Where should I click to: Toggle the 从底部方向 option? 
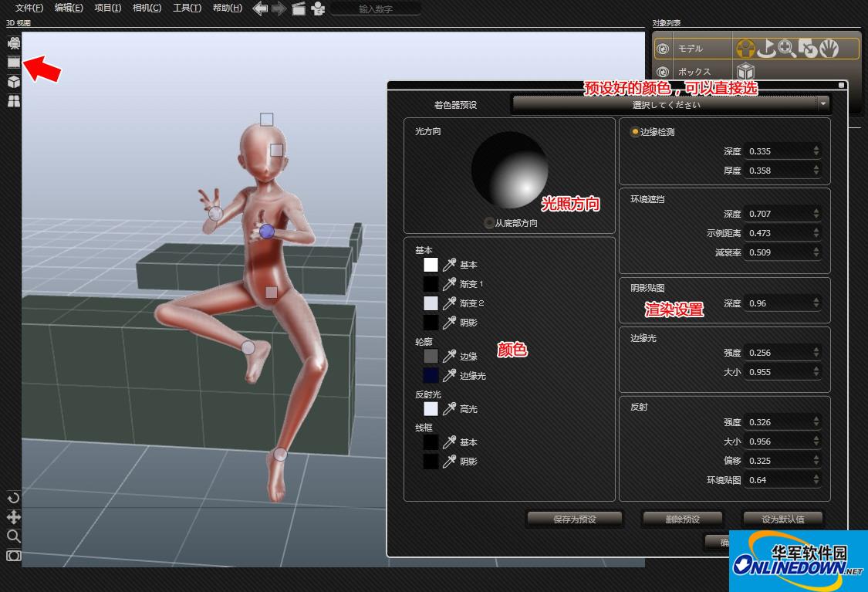(x=489, y=223)
